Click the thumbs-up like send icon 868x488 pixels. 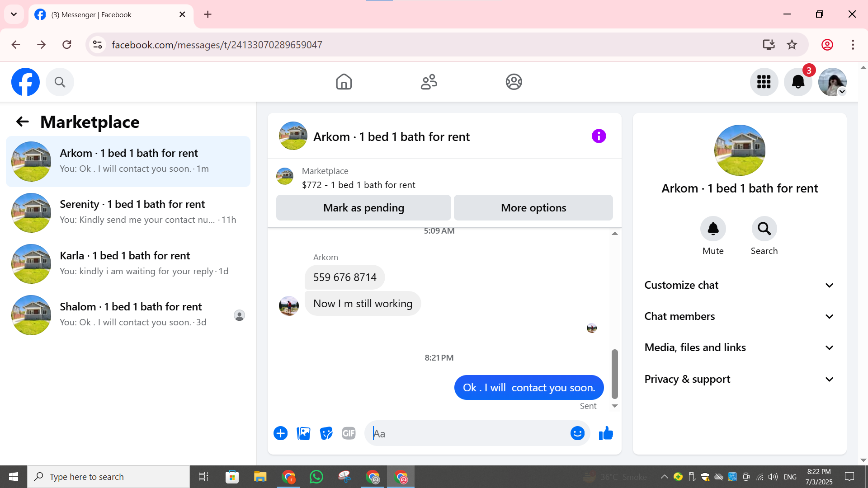(606, 433)
